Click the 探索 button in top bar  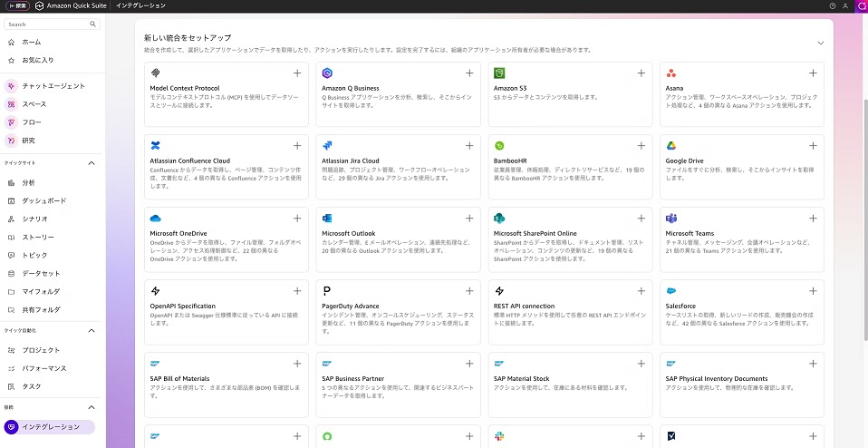pyautogui.click(x=17, y=6)
